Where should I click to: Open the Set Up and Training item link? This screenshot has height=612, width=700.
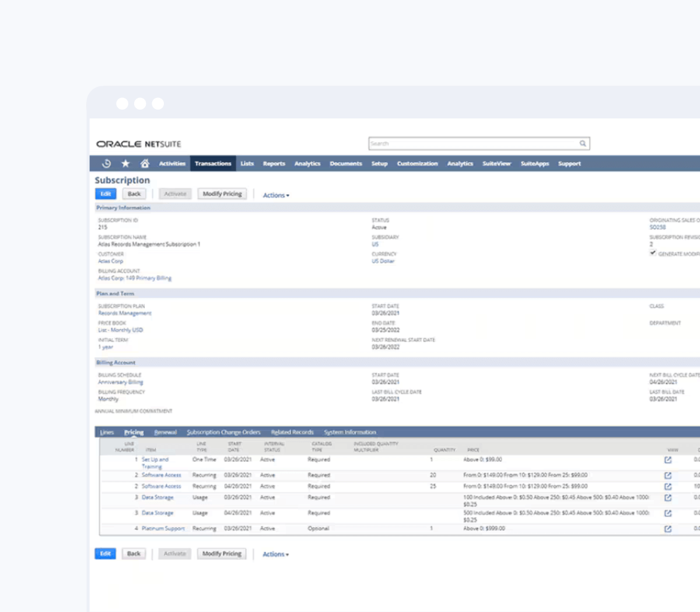[155, 463]
